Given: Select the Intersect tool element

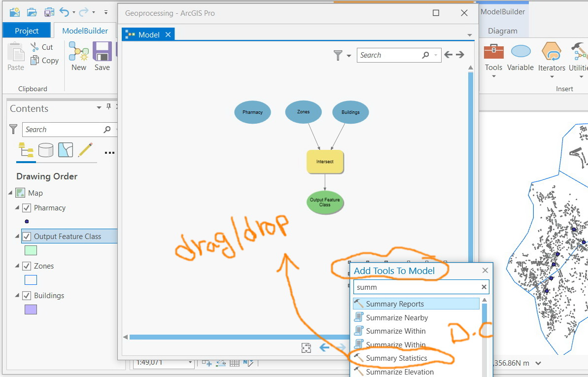Looking at the screenshot, I should (x=325, y=162).
